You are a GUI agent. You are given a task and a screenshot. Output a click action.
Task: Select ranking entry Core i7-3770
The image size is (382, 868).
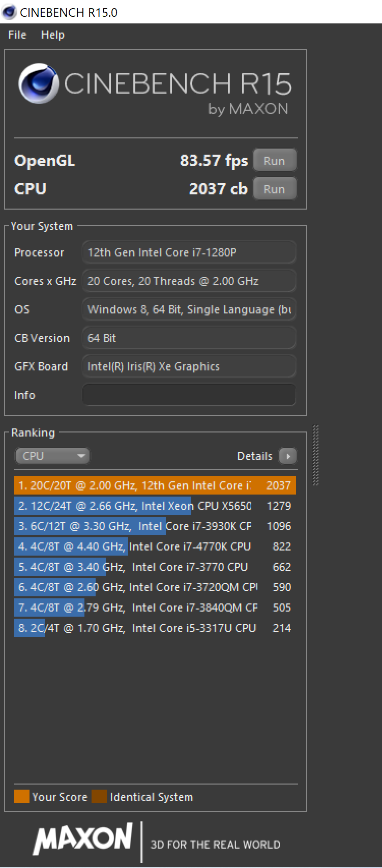155,567
